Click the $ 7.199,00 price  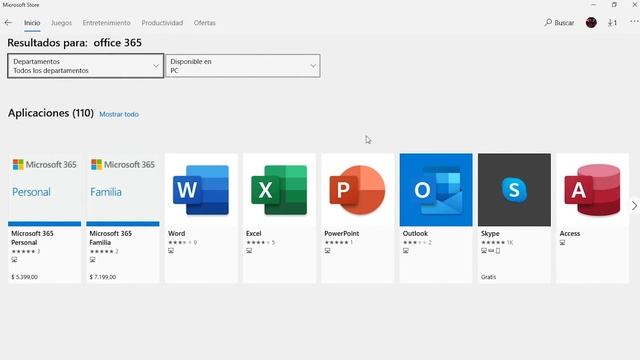pos(103,277)
